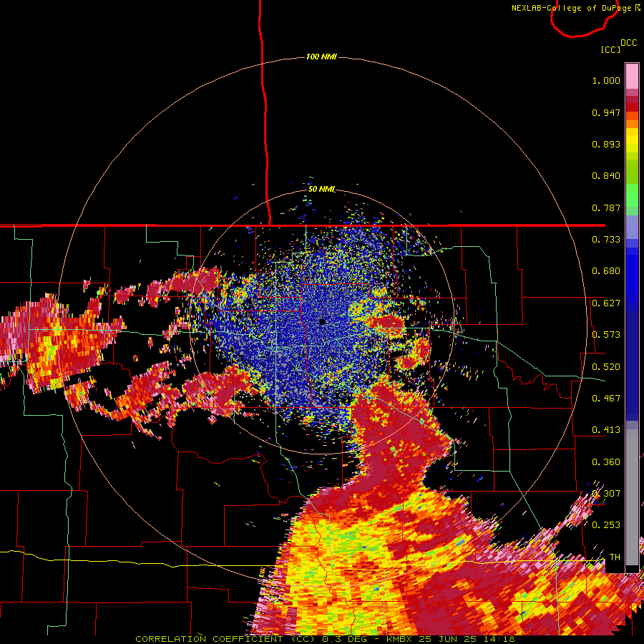Click the 100 NMI range ring label
The image size is (644, 644).
point(321,57)
